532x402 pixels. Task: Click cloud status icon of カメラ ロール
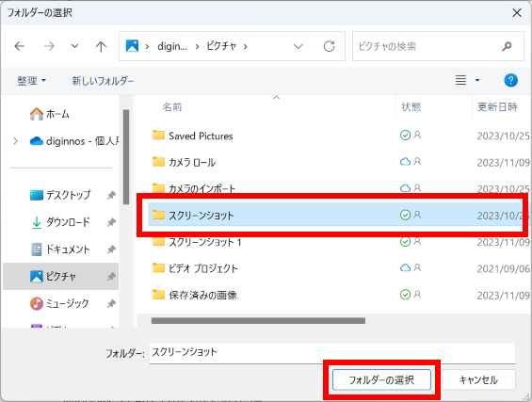point(405,162)
